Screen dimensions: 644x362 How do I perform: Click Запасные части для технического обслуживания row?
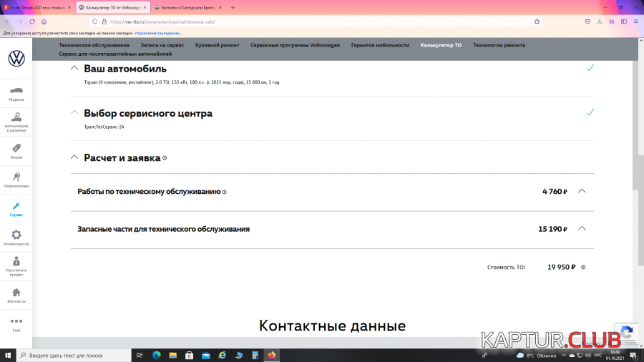click(x=332, y=230)
